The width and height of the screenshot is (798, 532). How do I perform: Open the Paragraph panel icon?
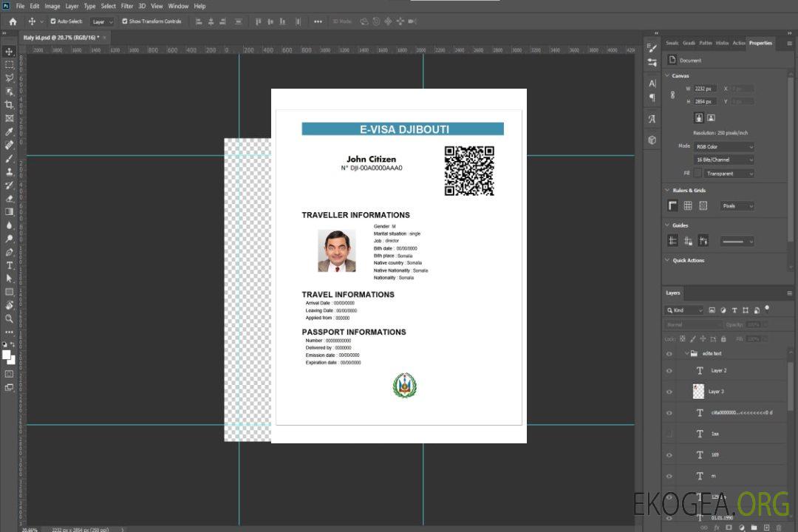pyautogui.click(x=652, y=98)
